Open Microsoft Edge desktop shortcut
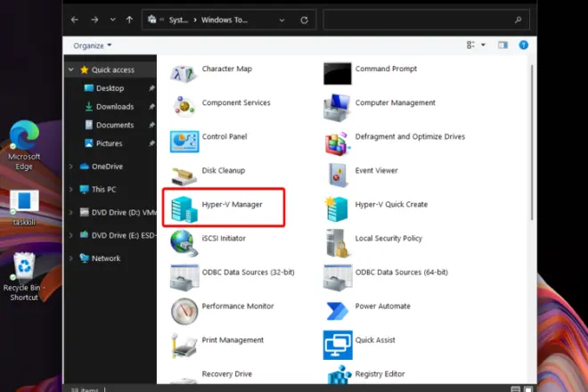Image resolution: width=588 pixels, height=392 pixels. pos(24,145)
